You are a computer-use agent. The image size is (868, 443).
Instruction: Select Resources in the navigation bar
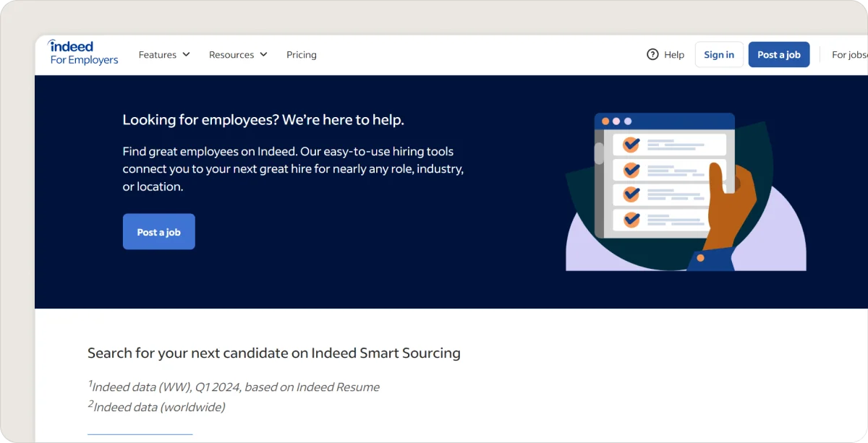(x=232, y=54)
